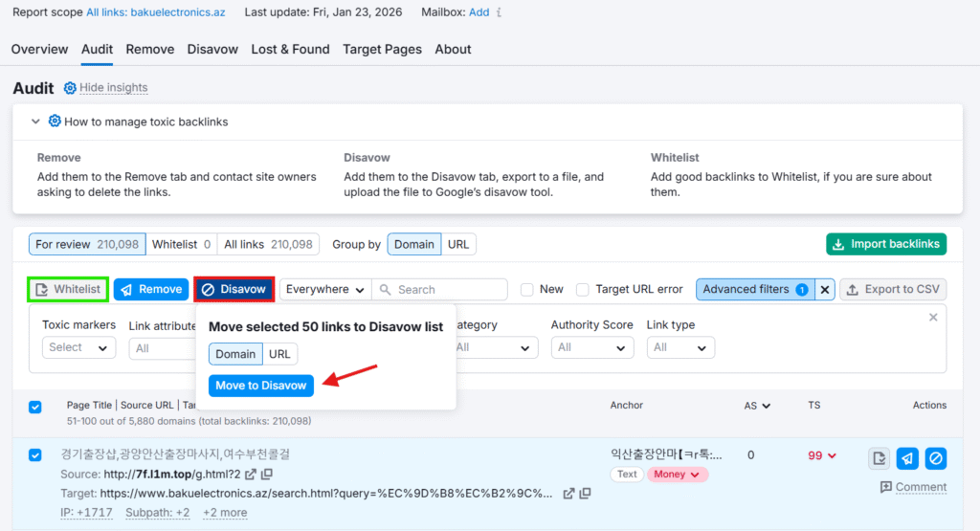Click the Hide insights gear icon
This screenshot has width=980, height=531.
pyautogui.click(x=70, y=87)
